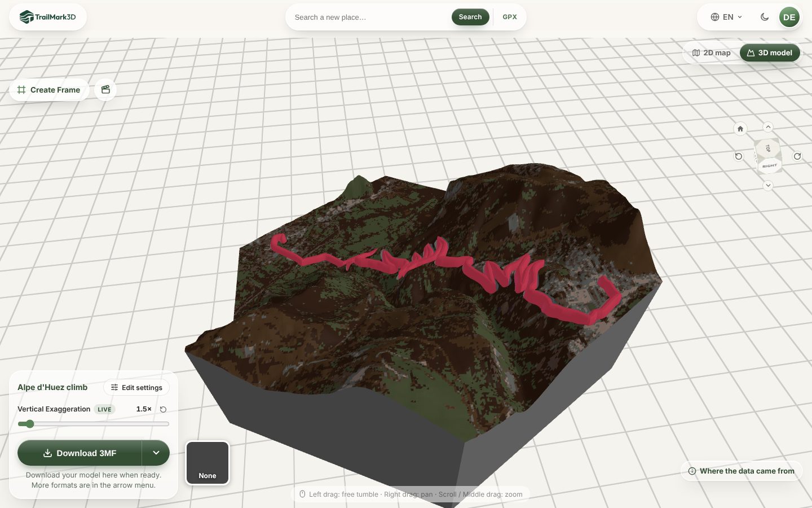Open the scene clapperboard icon button

pos(105,90)
